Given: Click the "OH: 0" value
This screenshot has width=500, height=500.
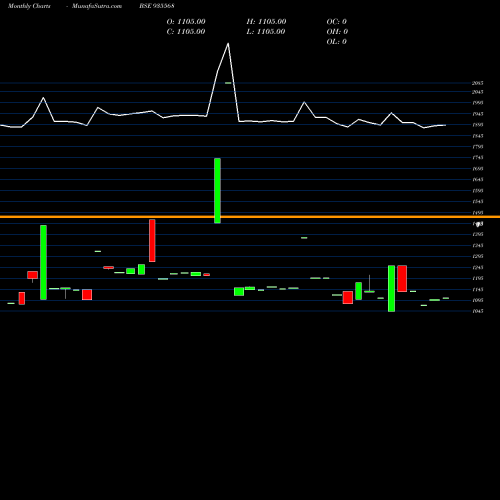Looking at the screenshot, I should click(x=337, y=32).
